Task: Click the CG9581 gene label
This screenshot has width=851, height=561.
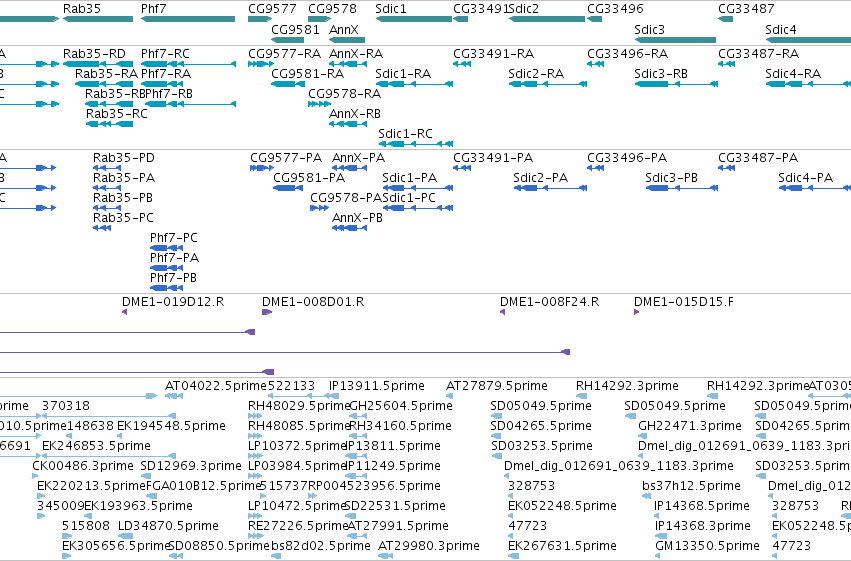Action: pyautogui.click(x=295, y=29)
